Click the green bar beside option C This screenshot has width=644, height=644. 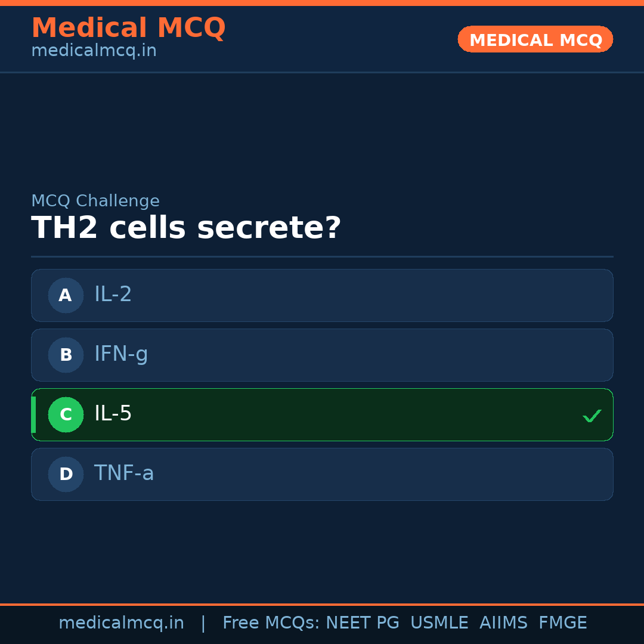click(33, 414)
